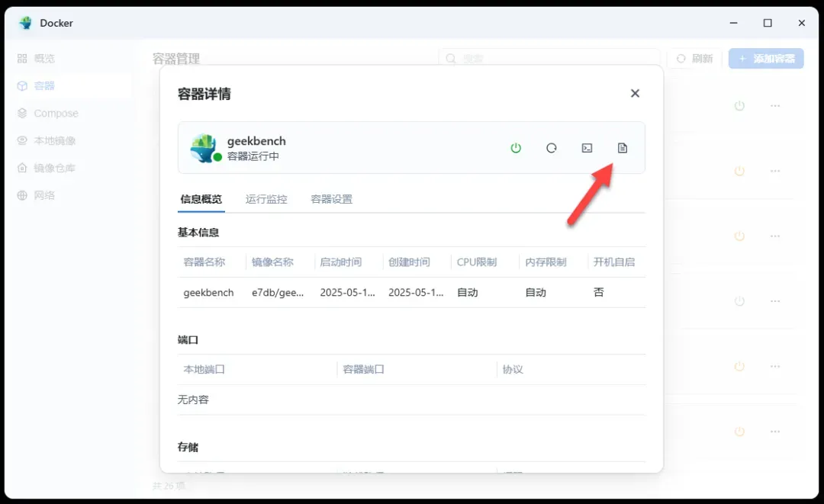Switch to the 信息概览 tab
Image resolution: width=824 pixels, height=504 pixels.
point(201,200)
